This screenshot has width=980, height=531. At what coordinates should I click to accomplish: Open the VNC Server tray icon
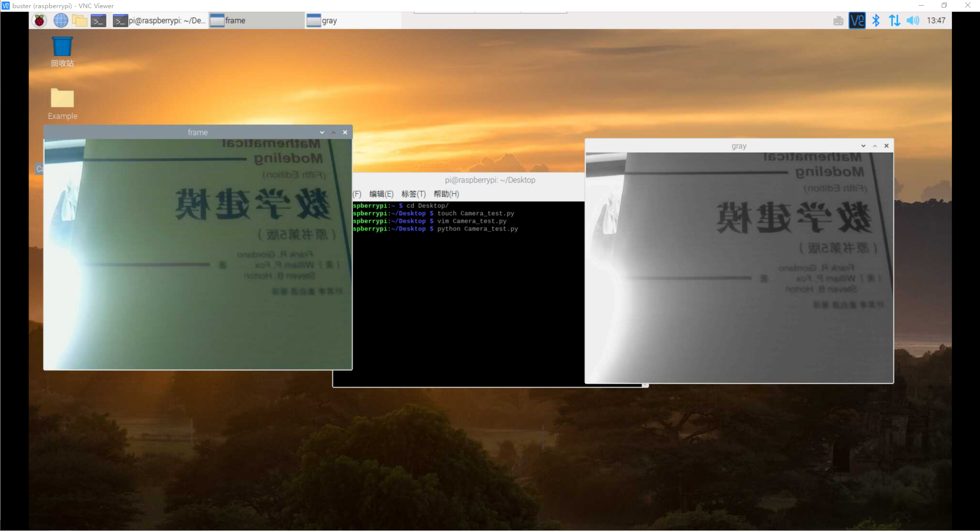[x=857, y=20]
